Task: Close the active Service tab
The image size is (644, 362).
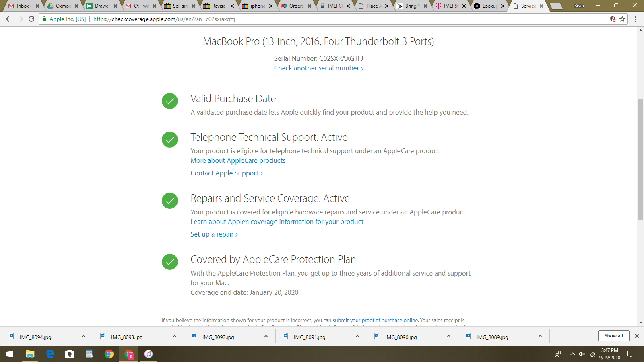Action: pyautogui.click(x=541, y=6)
